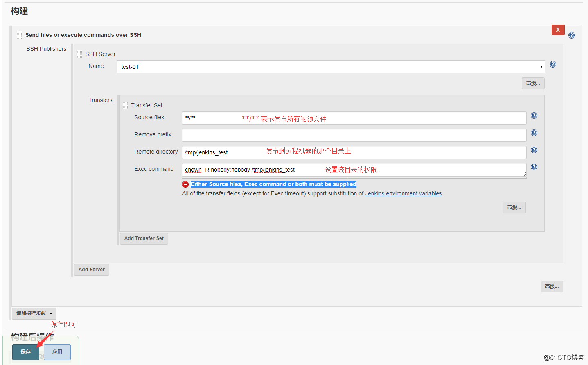Screen dimensions: 588x365
Task: Click 高级 button at the bottom of the build step
Action: [552, 286]
